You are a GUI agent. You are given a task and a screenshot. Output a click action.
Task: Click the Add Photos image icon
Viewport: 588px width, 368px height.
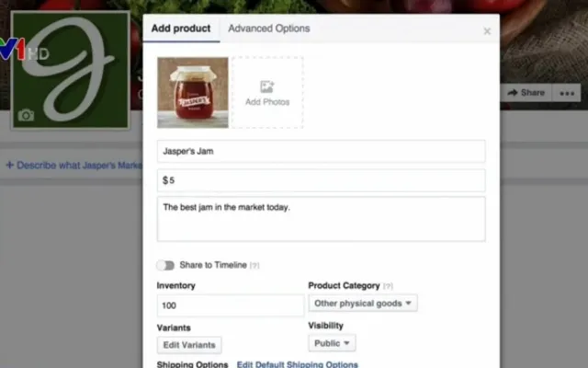point(267,87)
